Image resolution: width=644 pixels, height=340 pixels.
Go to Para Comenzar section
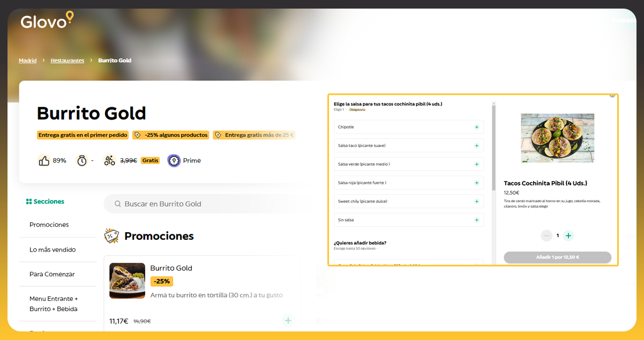[x=52, y=274]
